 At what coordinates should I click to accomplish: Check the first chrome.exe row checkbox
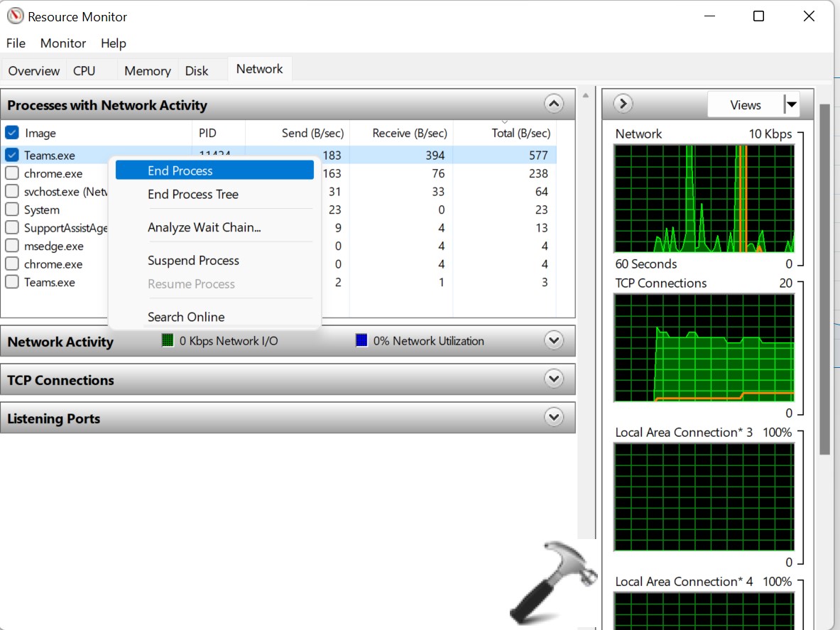coord(12,173)
